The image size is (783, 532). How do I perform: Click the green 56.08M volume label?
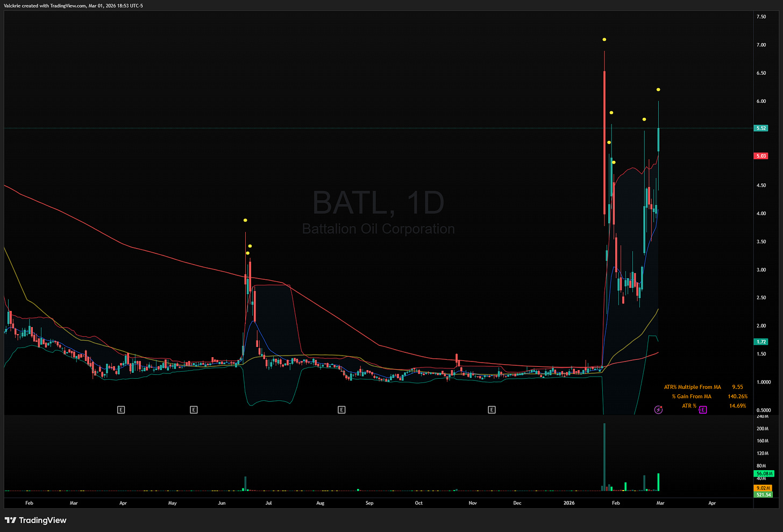764,474
